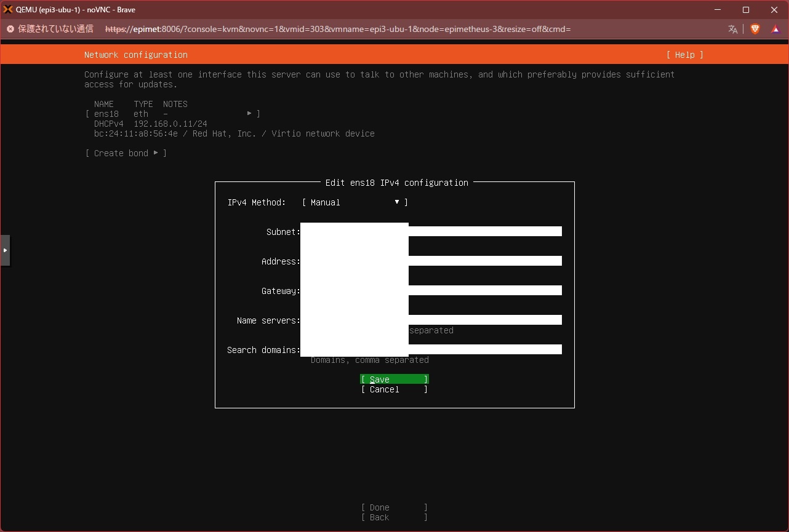Focus the Address input field
Screen dimensions: 789x532
pos(431,261)
